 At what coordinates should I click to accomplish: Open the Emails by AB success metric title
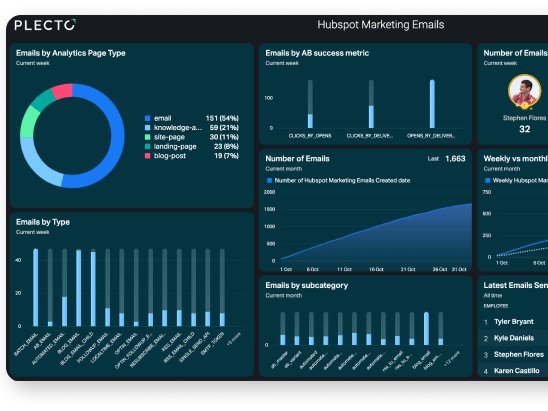(x=317, y=53)
